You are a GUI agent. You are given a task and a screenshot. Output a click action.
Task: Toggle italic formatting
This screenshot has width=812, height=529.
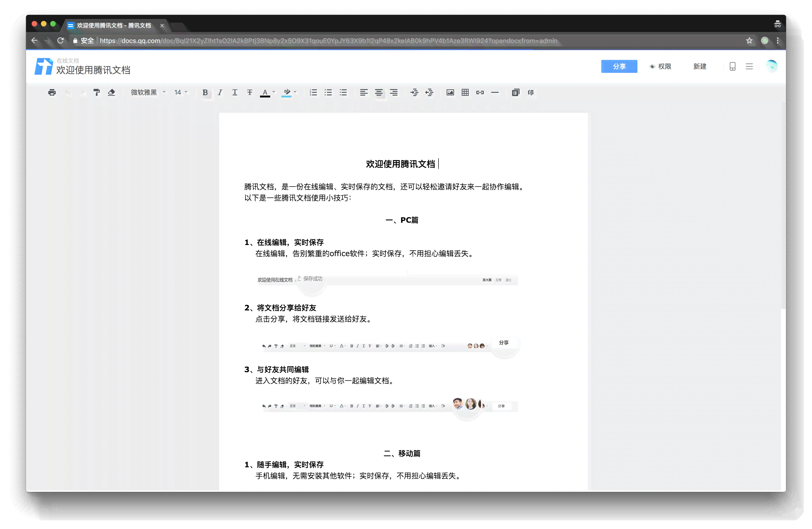pyautogui.click(x=220, y=92)
